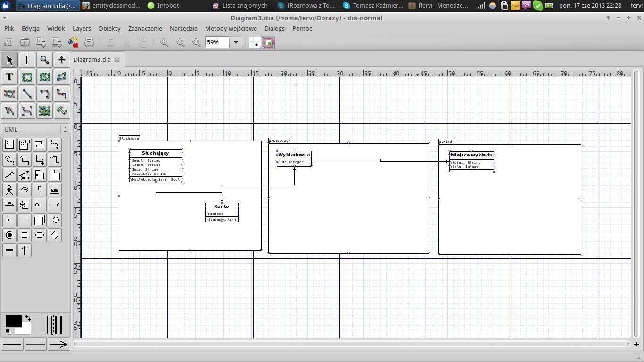Toggle object snapping button

point(269,43)
